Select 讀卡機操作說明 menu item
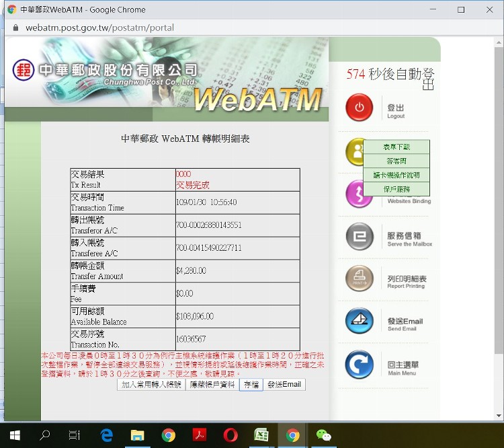 [396, 175]
